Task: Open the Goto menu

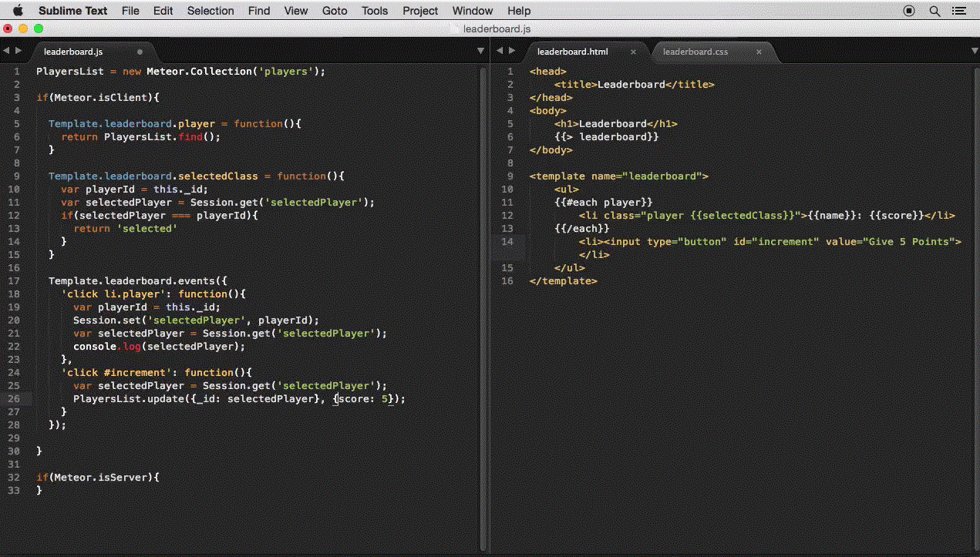Action: 335,11
